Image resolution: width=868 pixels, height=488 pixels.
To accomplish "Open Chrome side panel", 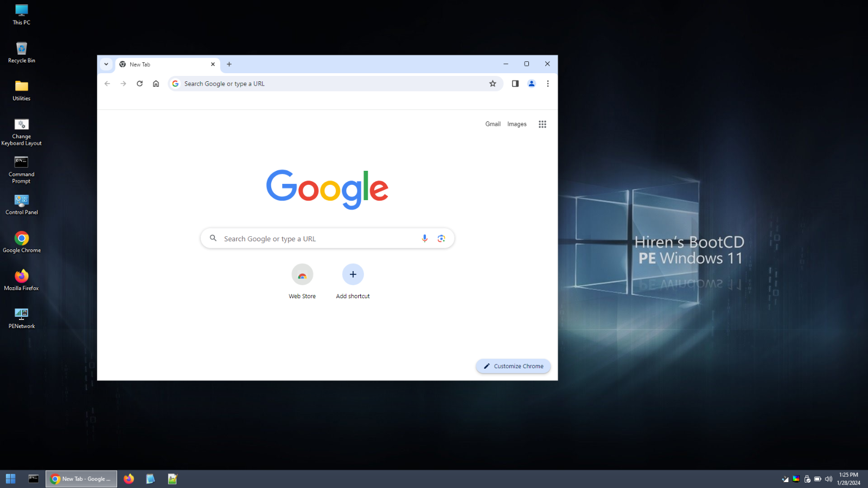I will 515,84.
